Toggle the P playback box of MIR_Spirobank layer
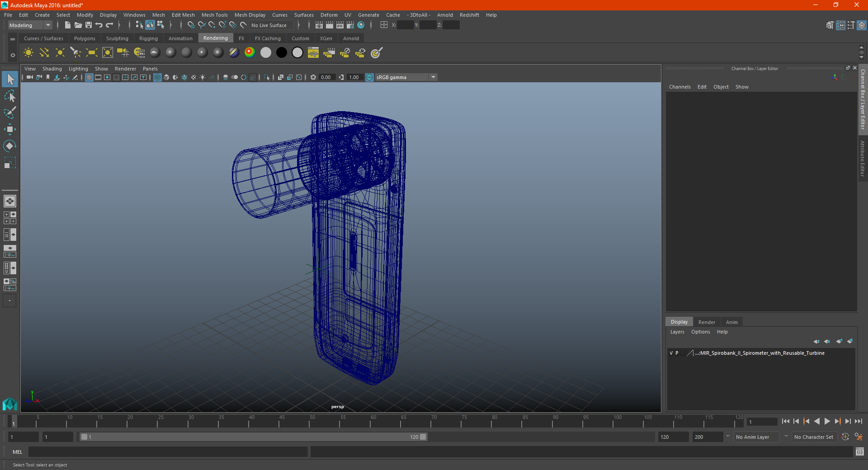Screen dimensions: 868x470 [677, 353]
